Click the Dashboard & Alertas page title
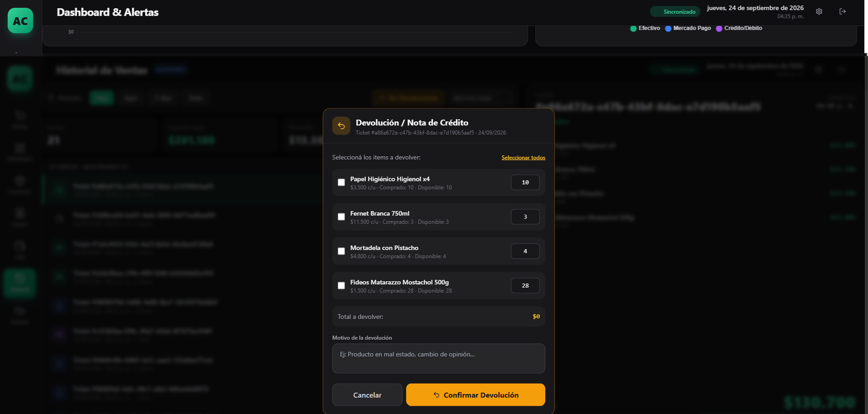The image size is (868, 414). tap(107, 12)
